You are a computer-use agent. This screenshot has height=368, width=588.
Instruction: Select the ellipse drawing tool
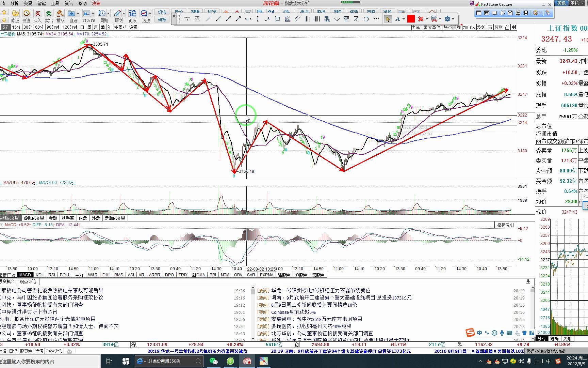[366, 19]
